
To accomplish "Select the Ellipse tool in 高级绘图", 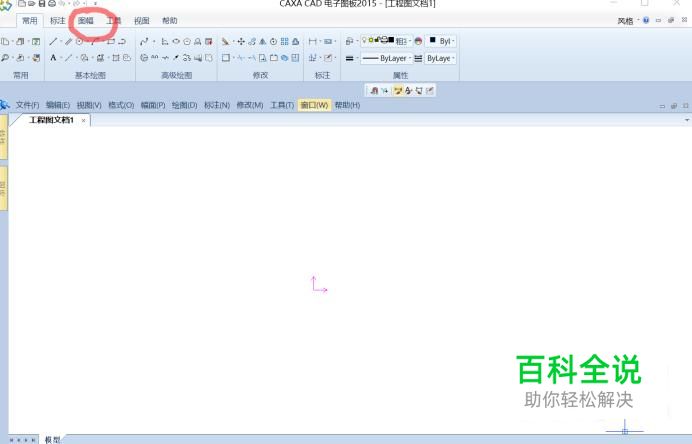I will 176,41.
